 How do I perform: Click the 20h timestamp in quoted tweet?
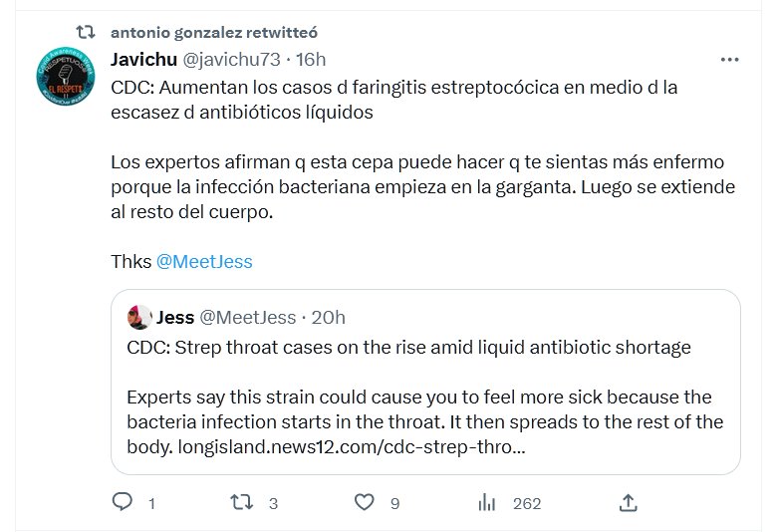pos(328,318)
